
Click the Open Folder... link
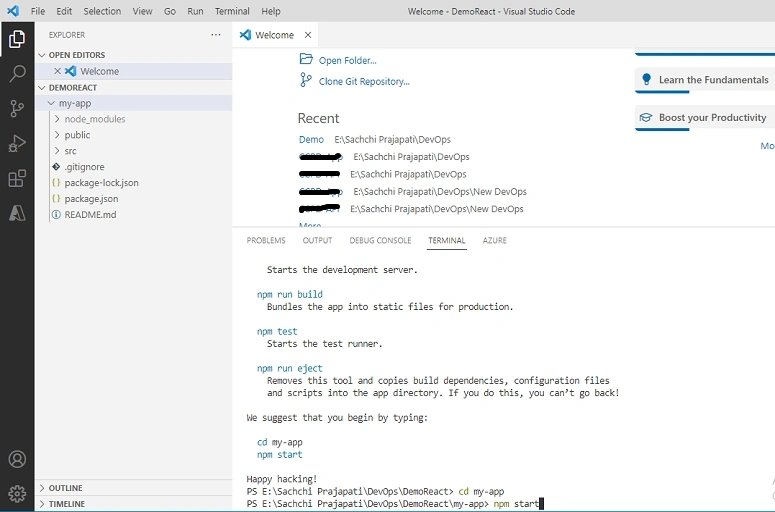pos(347,60)
